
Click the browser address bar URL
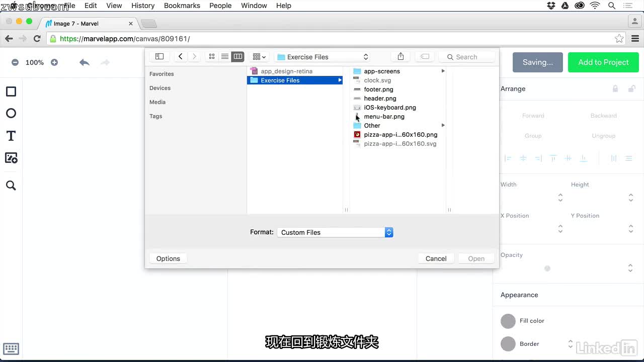[x=125, y=39]
